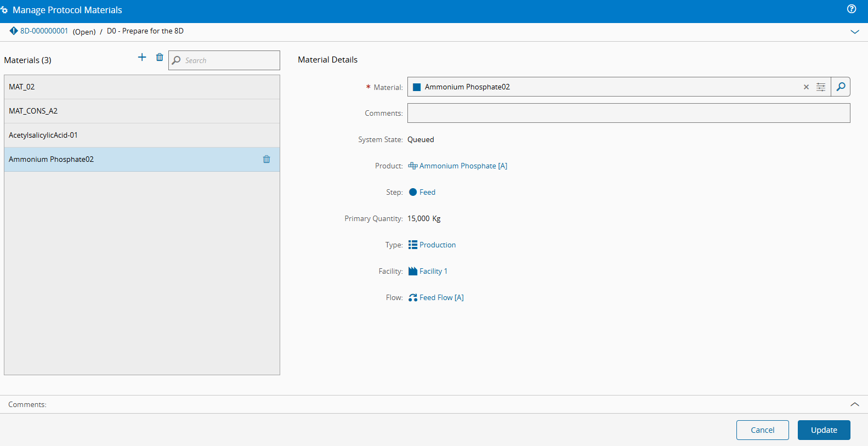Click into the Comments input field
868x446 pixels.
coord(628,113)
